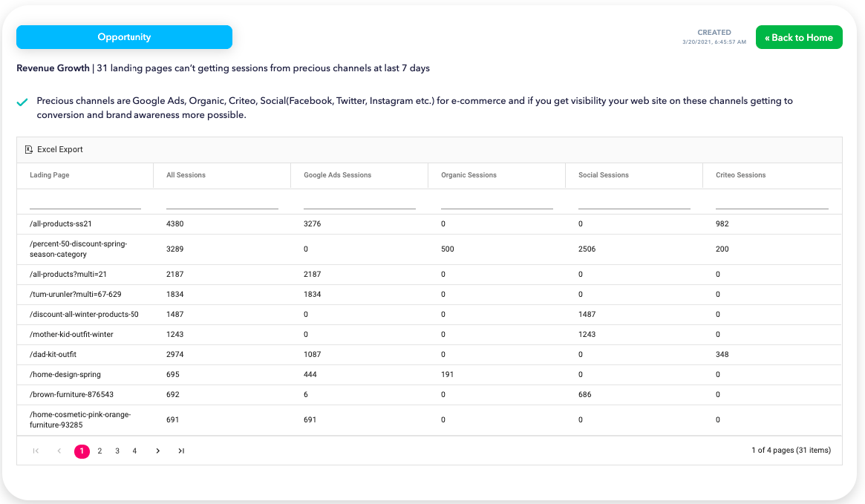The image size is (865, 504).
Task: Sort by Lading Page column header
Action: (x=50, y=175)
